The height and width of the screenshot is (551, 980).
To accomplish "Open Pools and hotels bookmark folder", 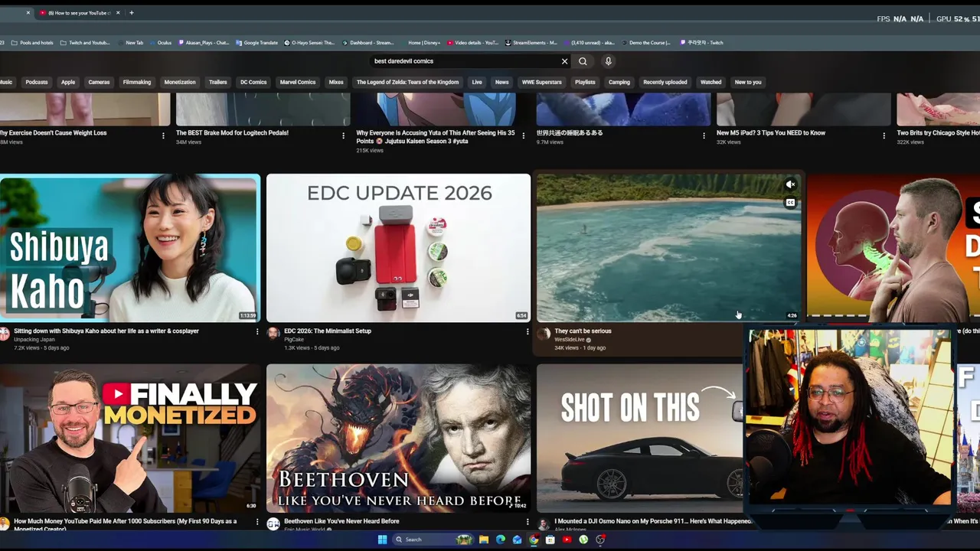I will pos(32,43).
